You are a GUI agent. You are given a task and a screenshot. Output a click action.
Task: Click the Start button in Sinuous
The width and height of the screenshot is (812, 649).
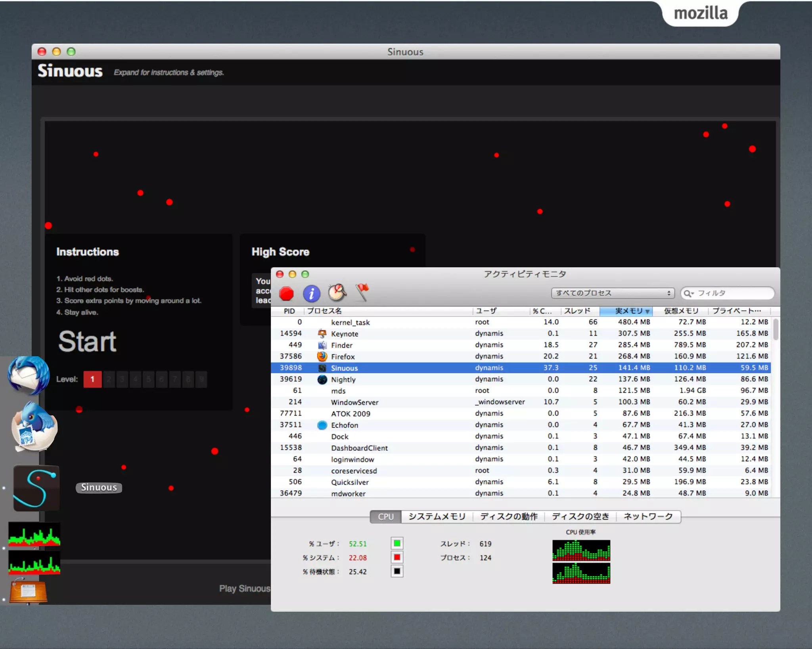point(87,342)
